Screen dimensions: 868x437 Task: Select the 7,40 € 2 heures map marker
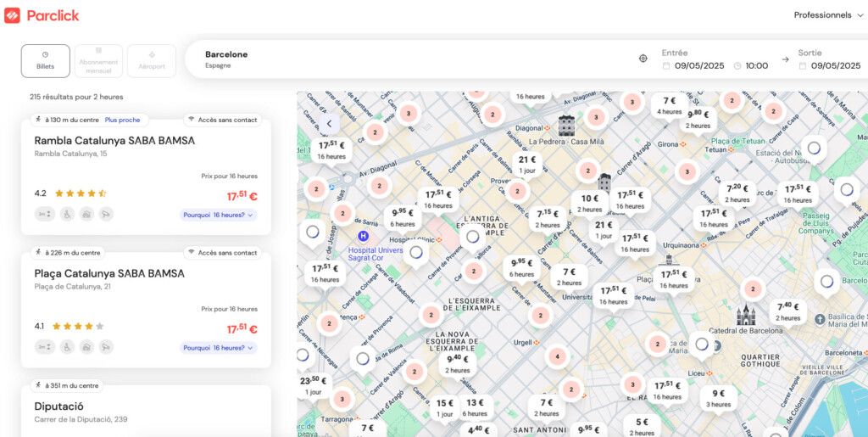pos(787,311)
